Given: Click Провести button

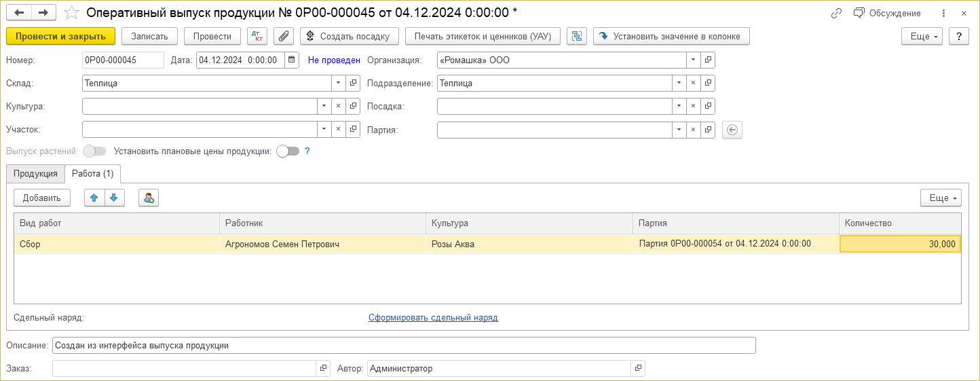Looking at the screenshot, I should 212,36.
